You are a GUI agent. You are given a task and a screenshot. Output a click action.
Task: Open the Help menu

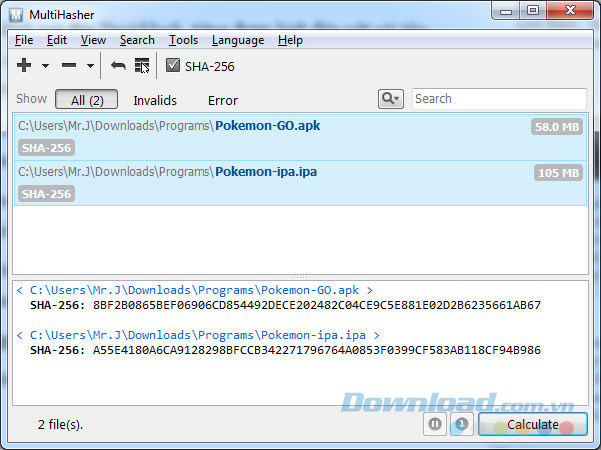click(290, 40)
